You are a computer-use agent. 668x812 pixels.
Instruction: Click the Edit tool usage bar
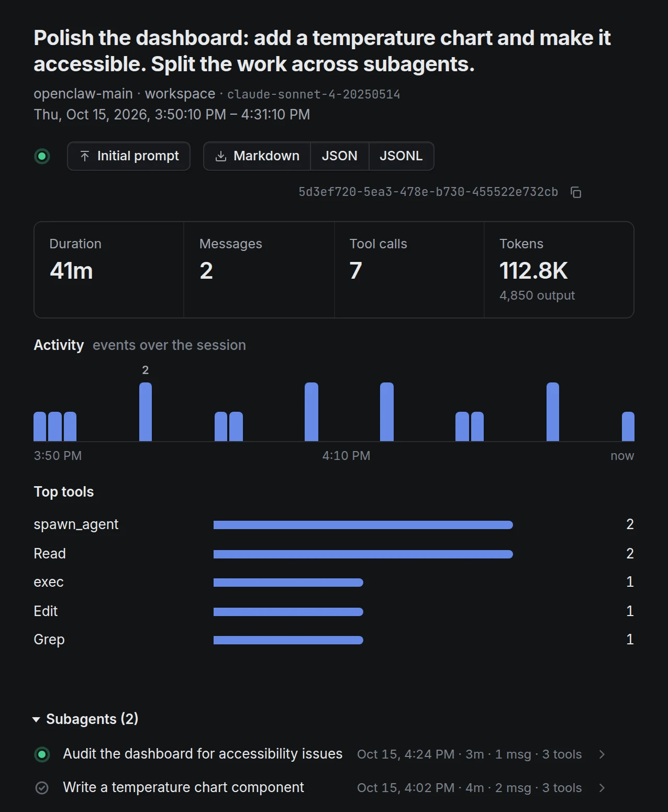click(288, 612)
